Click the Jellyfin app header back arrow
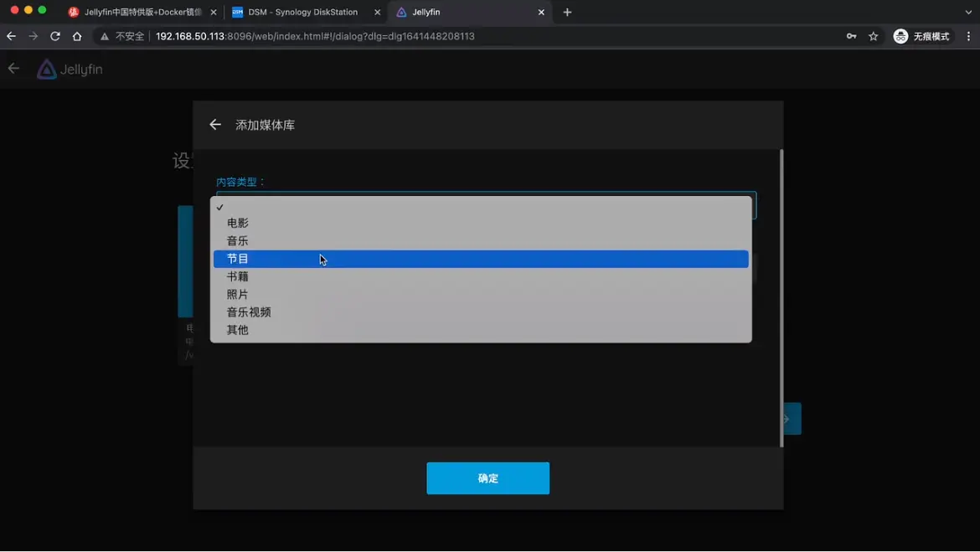980x552 pixels. (13, 69)
